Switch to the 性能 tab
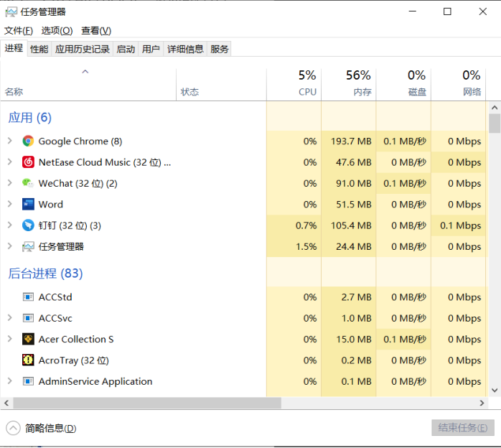501x448 pixels. (x=39, y=49)
